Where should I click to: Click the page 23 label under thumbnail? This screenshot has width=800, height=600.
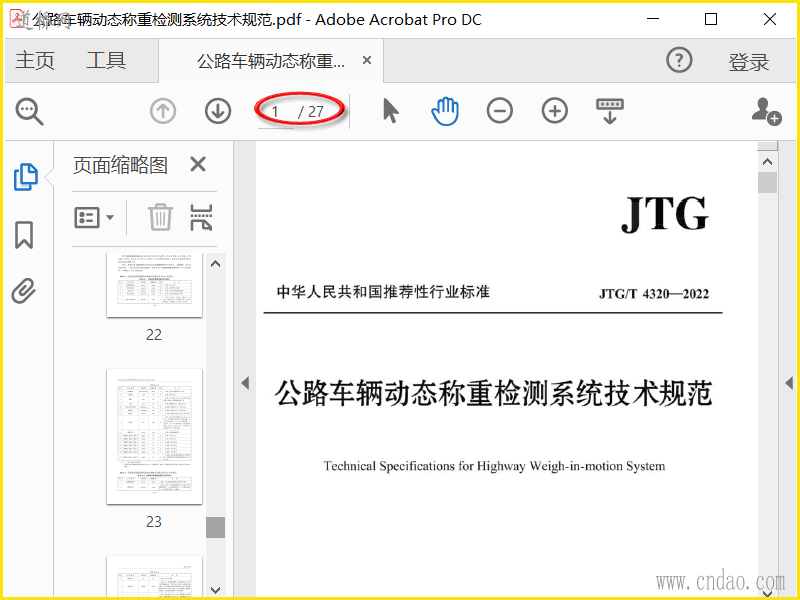(x=154, y=521)
